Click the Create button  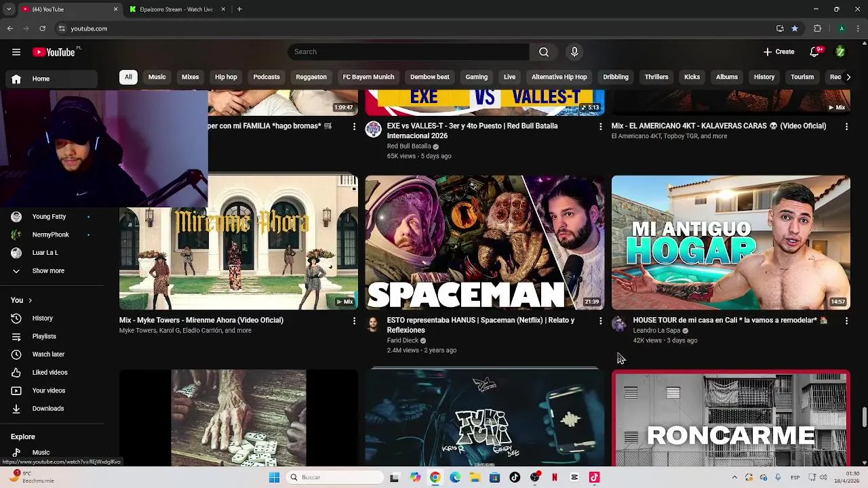(778, 52)
